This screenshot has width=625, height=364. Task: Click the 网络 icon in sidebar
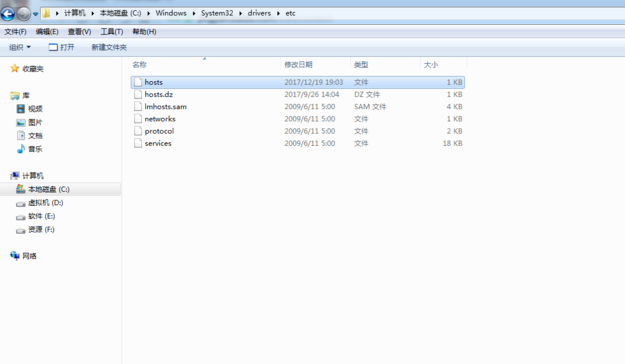[x=15, y=256]
